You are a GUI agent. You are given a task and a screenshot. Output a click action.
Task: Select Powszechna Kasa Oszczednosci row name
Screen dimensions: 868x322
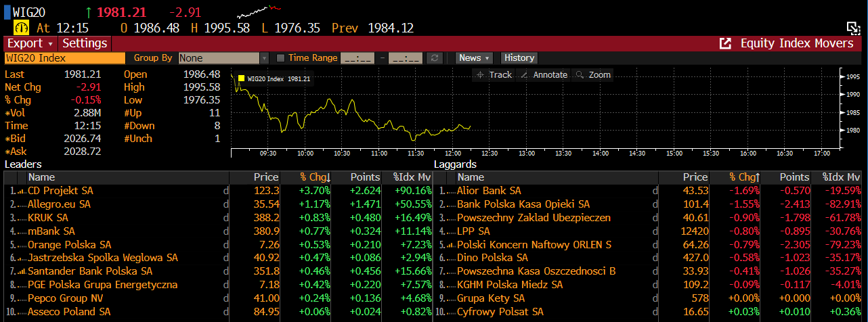536,272
